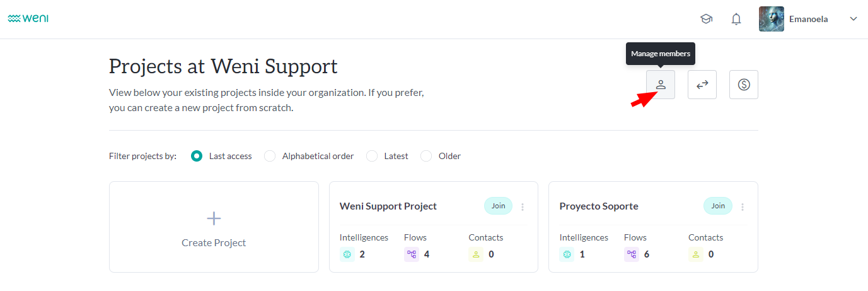Screen dimensions: 868x291
Task: Choose the Older filter option
Action: tap(426, 156)
